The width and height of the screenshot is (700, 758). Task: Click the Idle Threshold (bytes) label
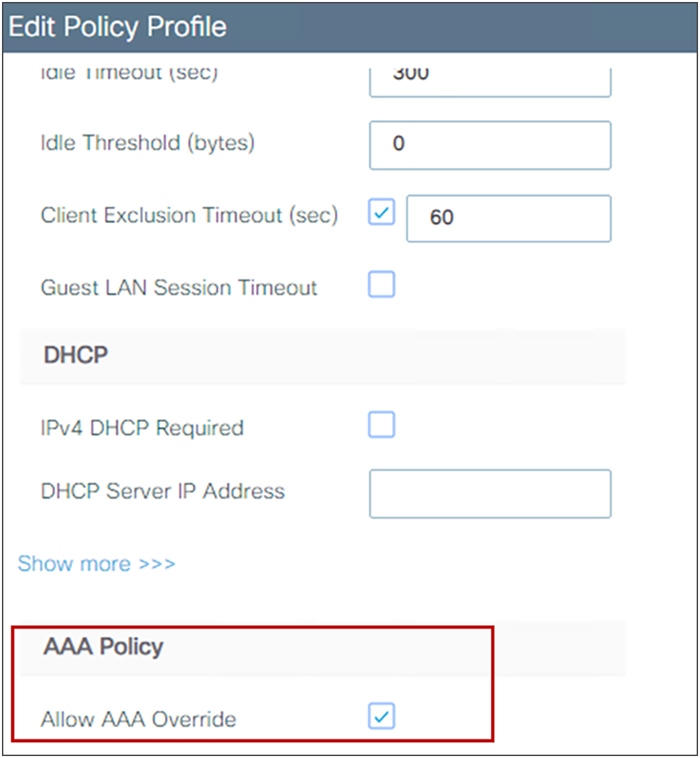[x=147, y=143]
